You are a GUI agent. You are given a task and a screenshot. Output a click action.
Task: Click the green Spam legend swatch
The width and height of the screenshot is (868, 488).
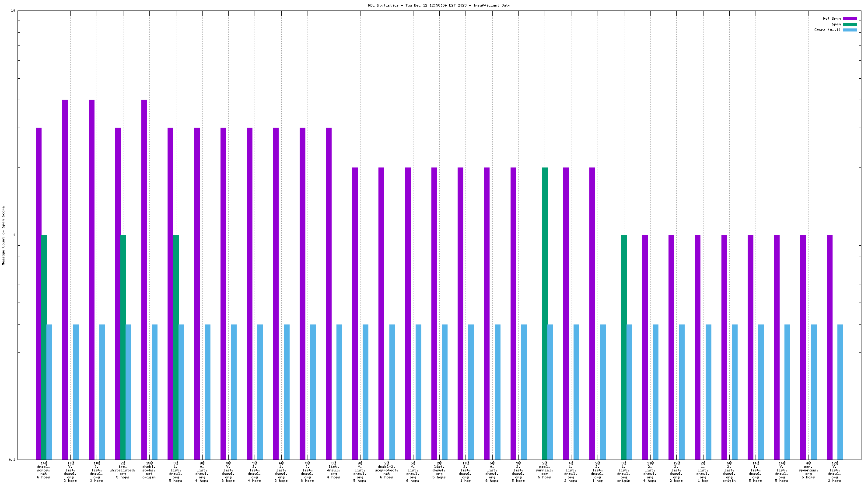coord(850,24)
